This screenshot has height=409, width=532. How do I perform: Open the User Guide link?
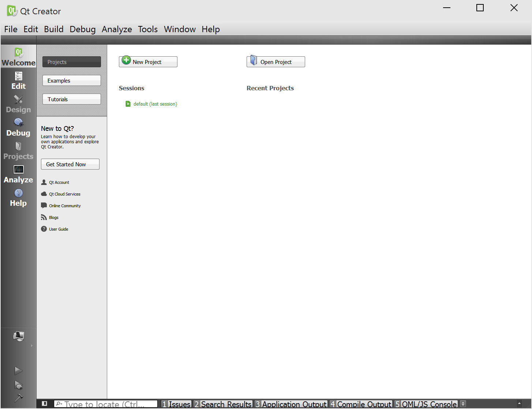(x=59, y=229)
